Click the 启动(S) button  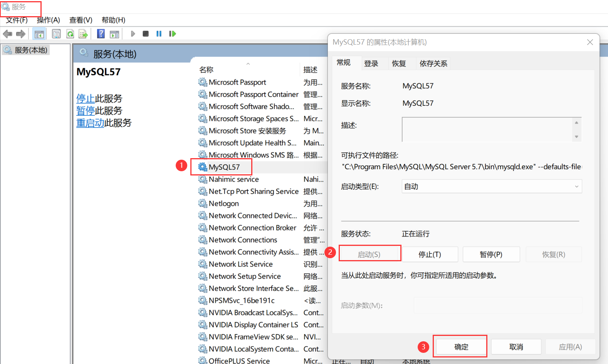pyautogui.click(x=369, y=254)
